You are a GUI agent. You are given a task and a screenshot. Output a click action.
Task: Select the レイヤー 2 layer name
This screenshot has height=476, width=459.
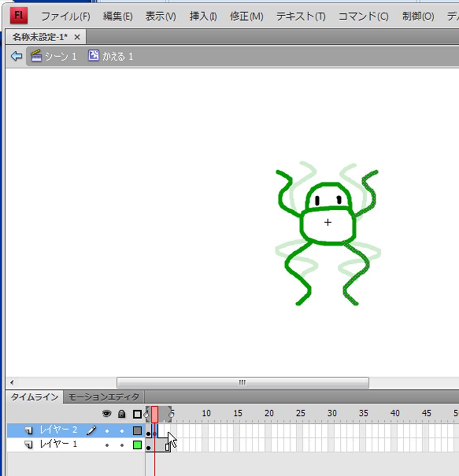(x=58, y=430)
